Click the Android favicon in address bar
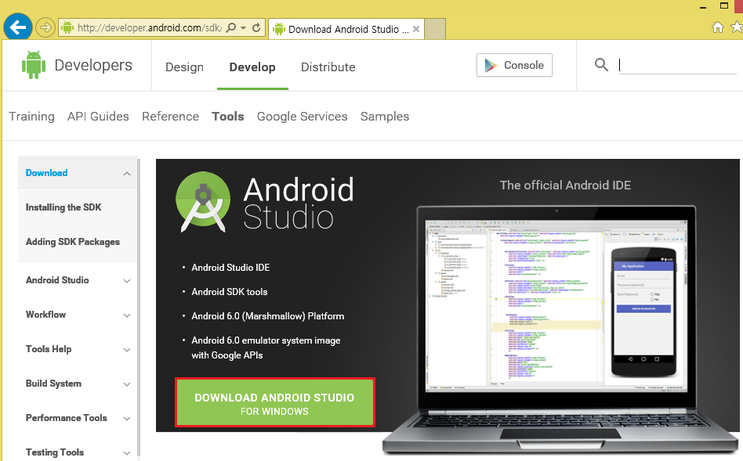This screenshot has height=461, width=743. coord(67,27)
